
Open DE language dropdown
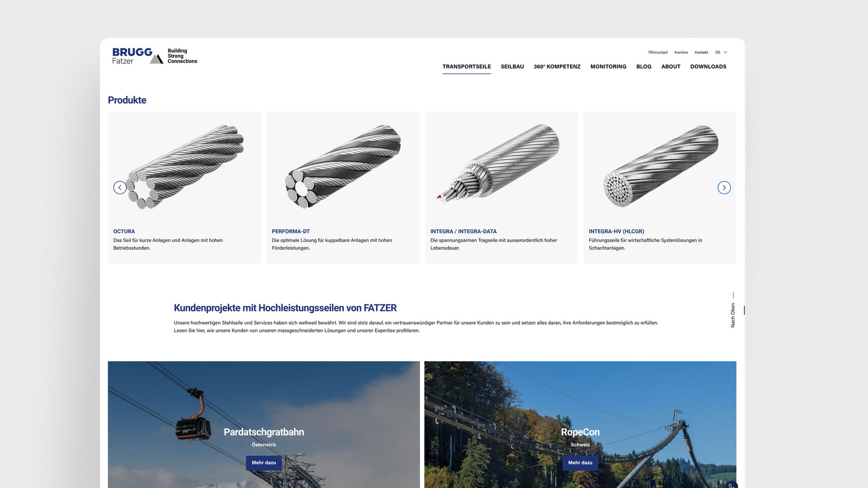tap(721, 52)
